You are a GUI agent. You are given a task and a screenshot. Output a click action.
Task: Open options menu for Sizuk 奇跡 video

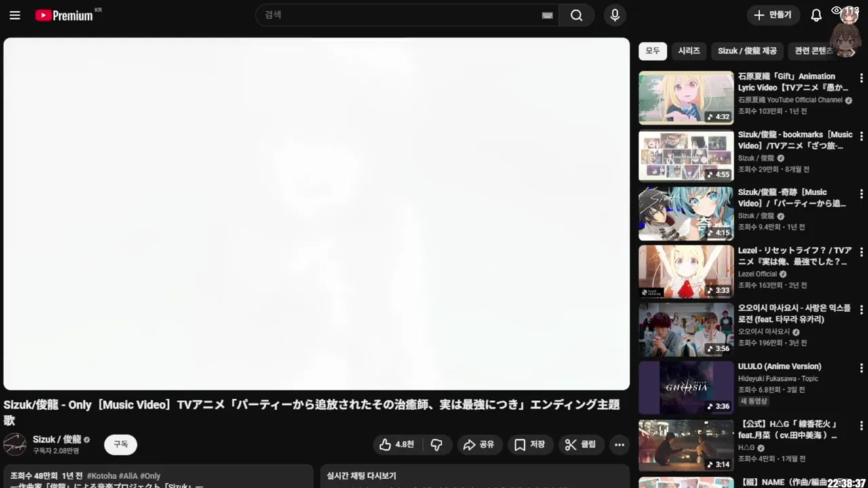861,194
